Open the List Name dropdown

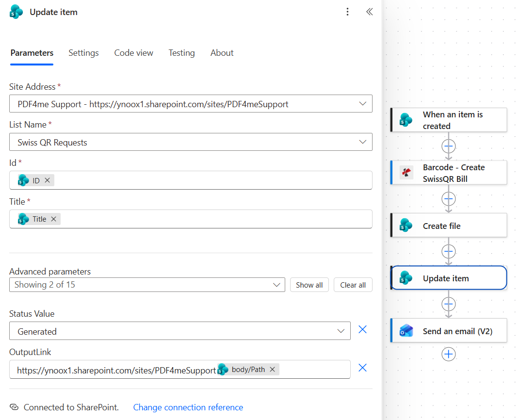pyautogui.click(x=191, y=142)
